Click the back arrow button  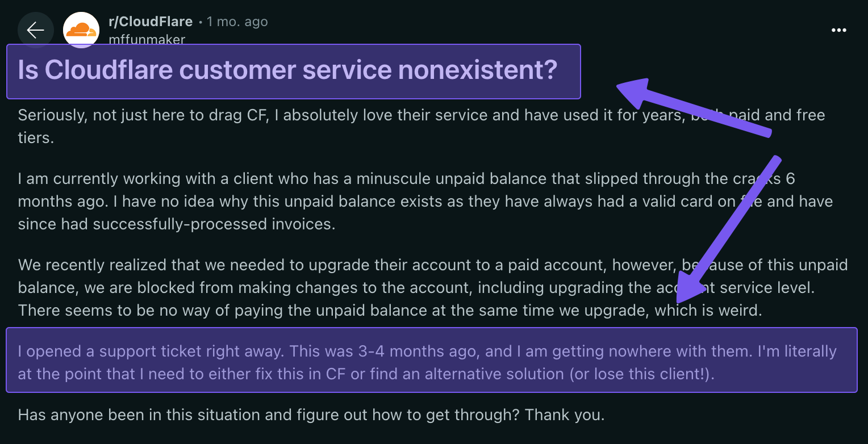coord(35,30)
